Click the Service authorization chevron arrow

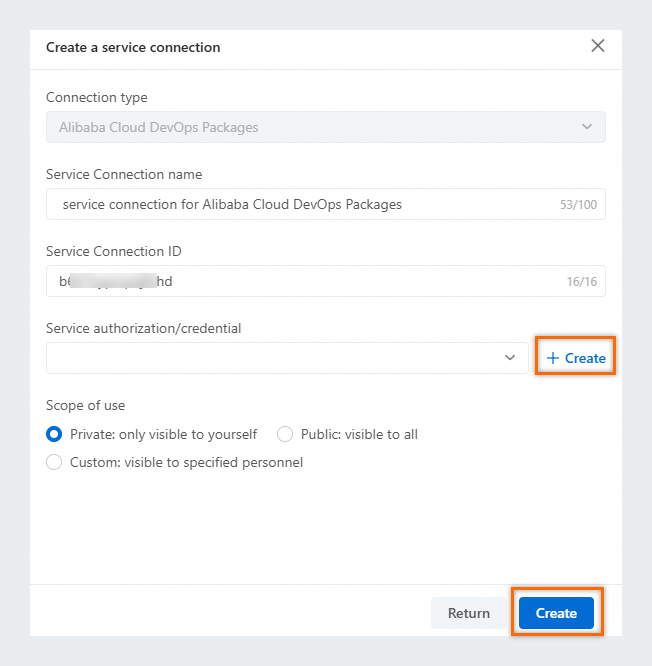[510, 358]
